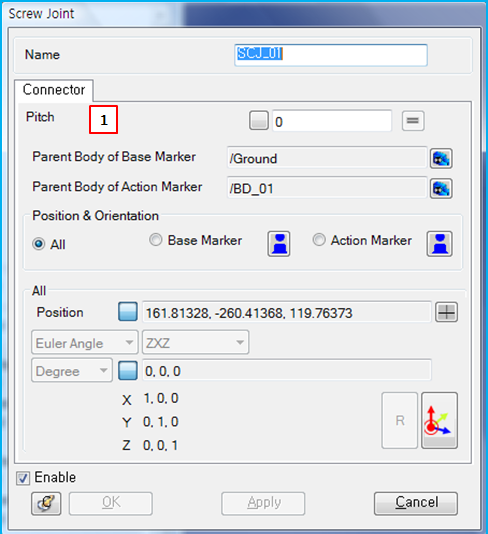
Task: Click the Position parametric point button
Action: point(128,312)
